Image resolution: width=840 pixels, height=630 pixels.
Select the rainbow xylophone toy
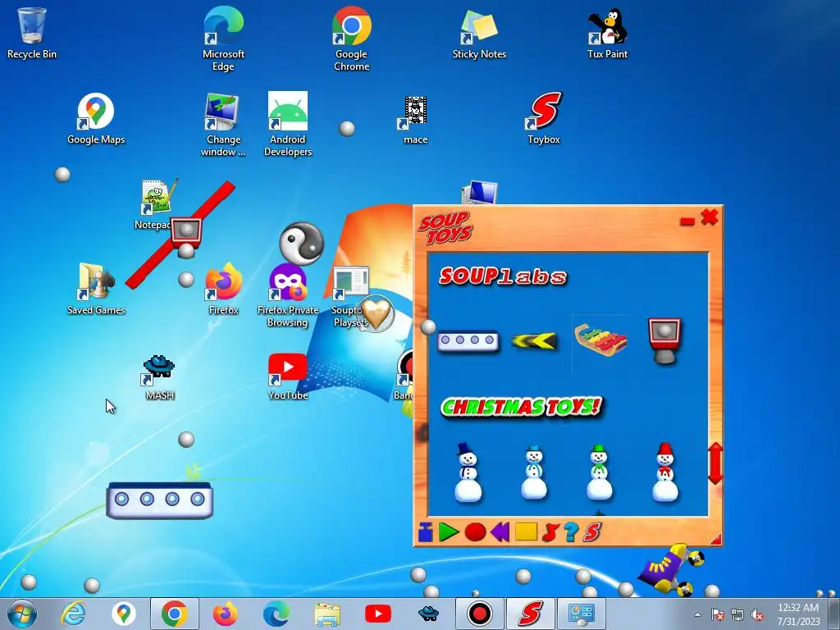(x=600, y=340)
